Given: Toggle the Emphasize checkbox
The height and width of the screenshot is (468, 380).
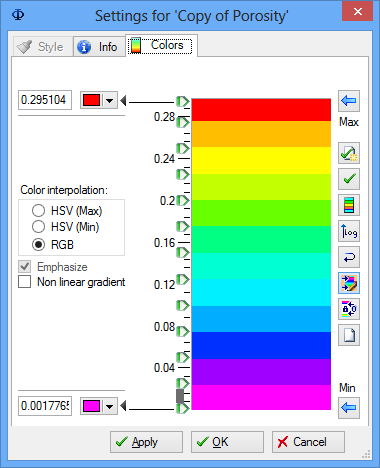Looking at the screenshot, I should 25,267.
